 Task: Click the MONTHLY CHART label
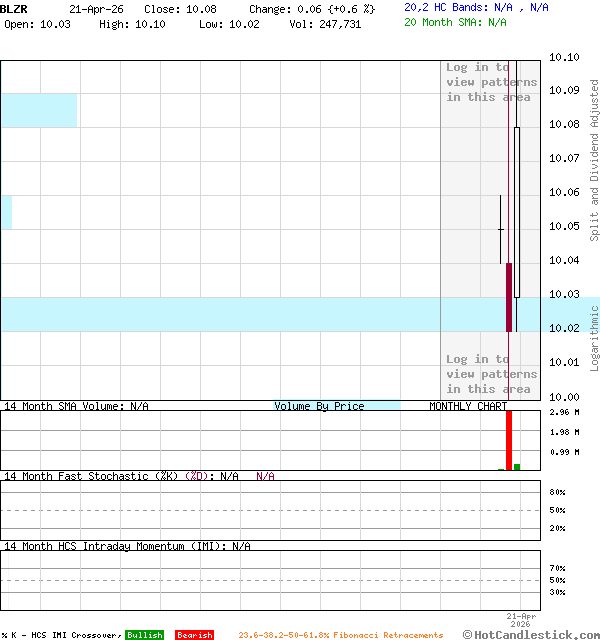[x=468, y=406]
